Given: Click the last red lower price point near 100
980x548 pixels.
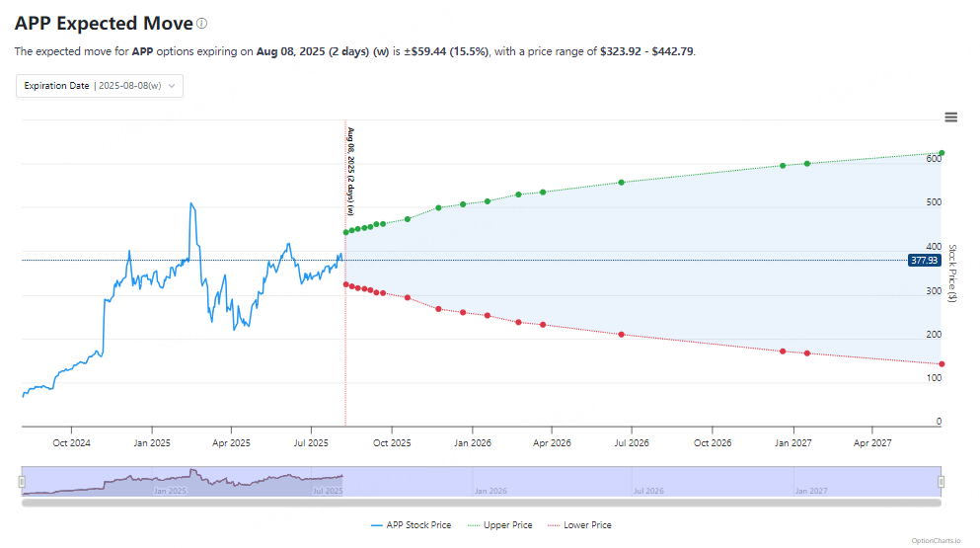Looking at the screenshot, I should tap(942, 364).
